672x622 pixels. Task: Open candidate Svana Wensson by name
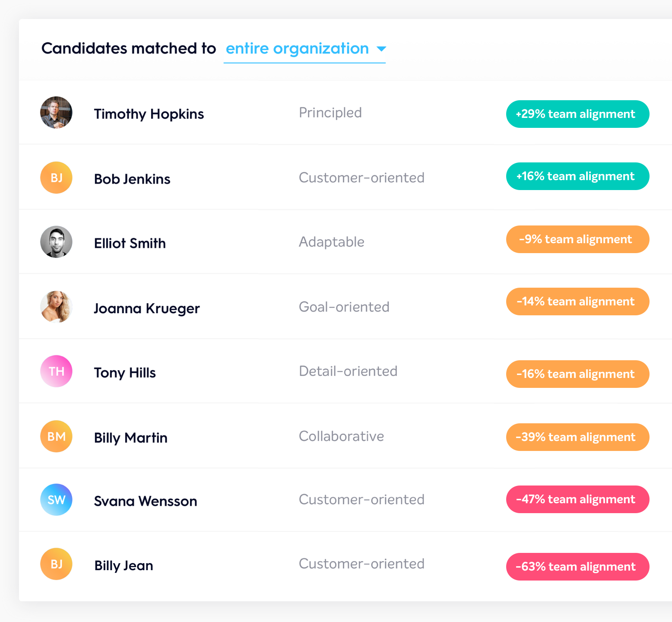(x=146, y=501)
